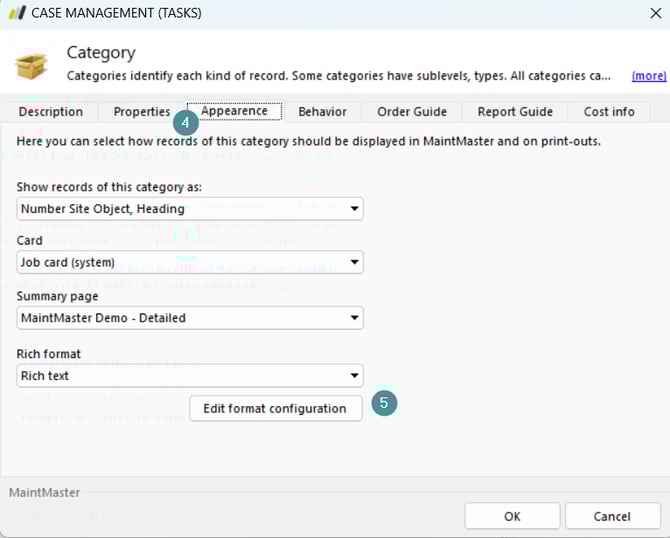This screenshot has height=538, width=670.
Task: Switch to the Description tab
Action: pos(51,112)
